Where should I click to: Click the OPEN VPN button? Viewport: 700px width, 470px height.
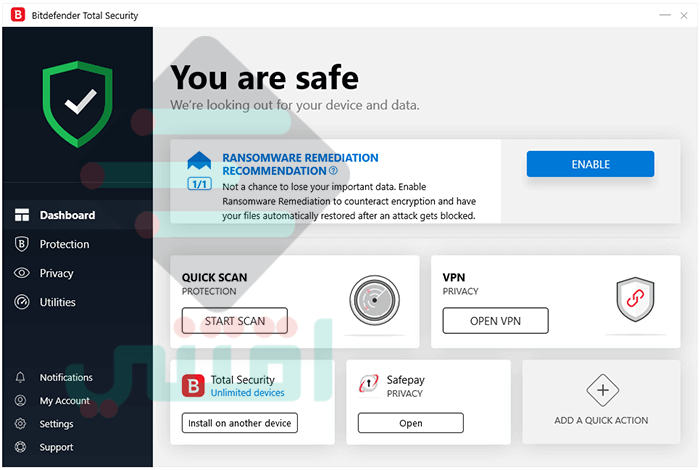coord(495,320)
